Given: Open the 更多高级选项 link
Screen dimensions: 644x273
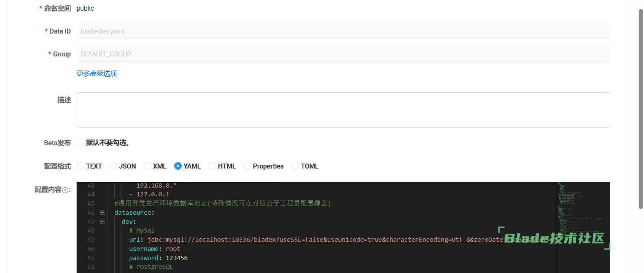Looking at the screenshot, I should pos(97,73).
